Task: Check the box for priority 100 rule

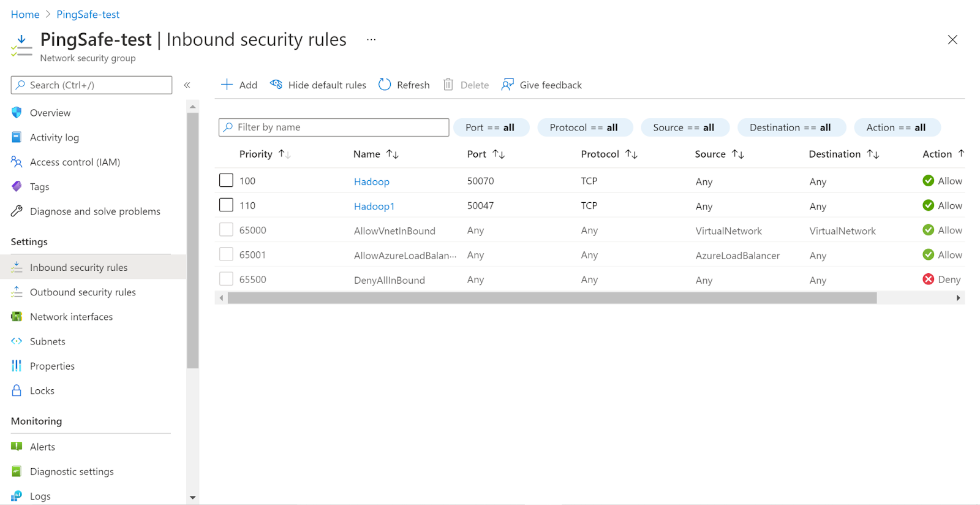Action: pyautogui.click(x=226, y=180)
